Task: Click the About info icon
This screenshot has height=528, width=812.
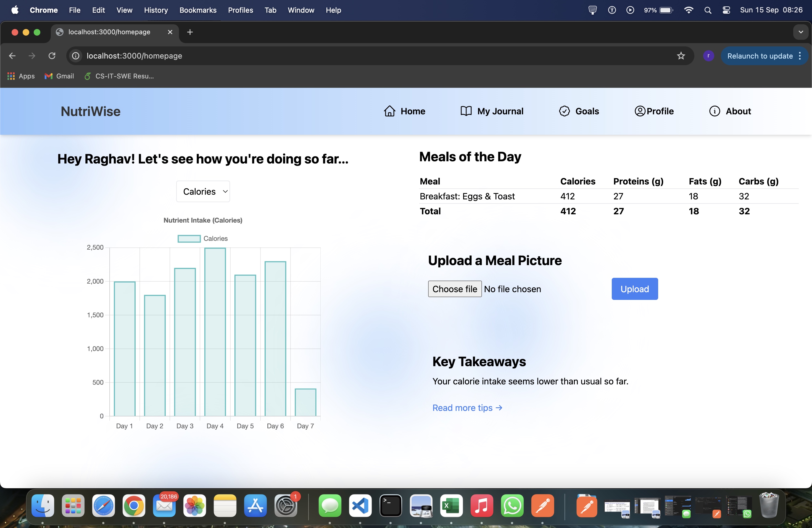Action: [715, 111]
